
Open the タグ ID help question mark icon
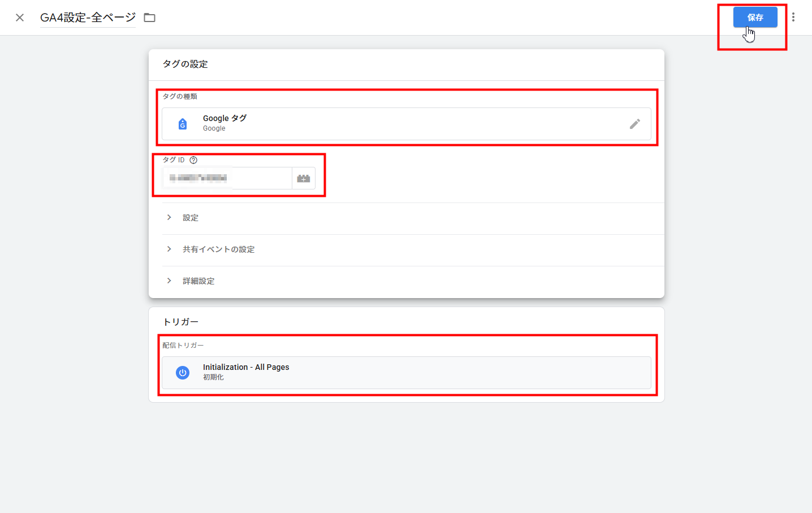[193, 160]
